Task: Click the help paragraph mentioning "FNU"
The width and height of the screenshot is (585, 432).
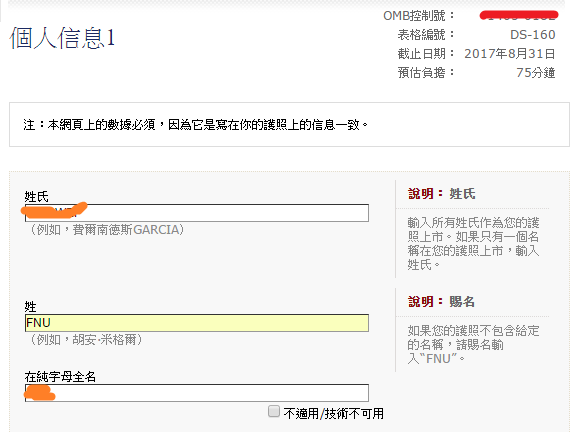Action: click(x=473, y=344)
